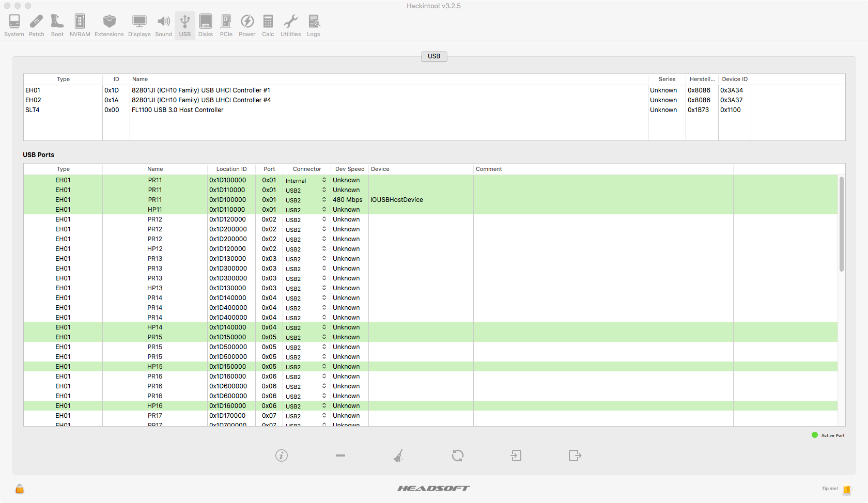Click the USB ports table vertical scrollbar
The height and width of the screenshot is (503, 868).
click(841, 224)
